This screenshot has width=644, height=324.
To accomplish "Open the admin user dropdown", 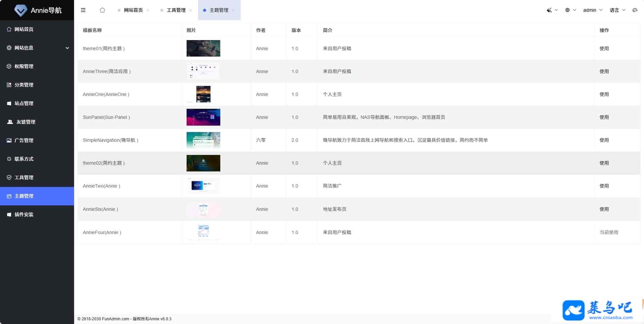I will 592,10.
